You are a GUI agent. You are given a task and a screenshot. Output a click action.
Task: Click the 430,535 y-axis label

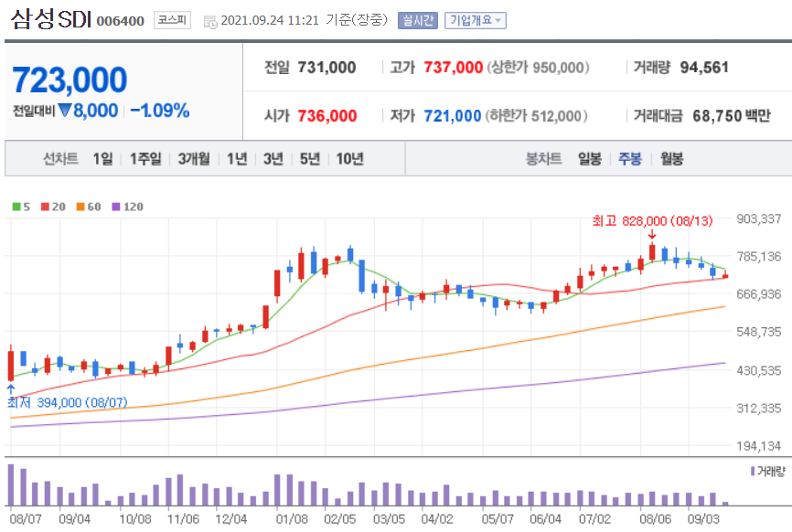click(759, 370)
